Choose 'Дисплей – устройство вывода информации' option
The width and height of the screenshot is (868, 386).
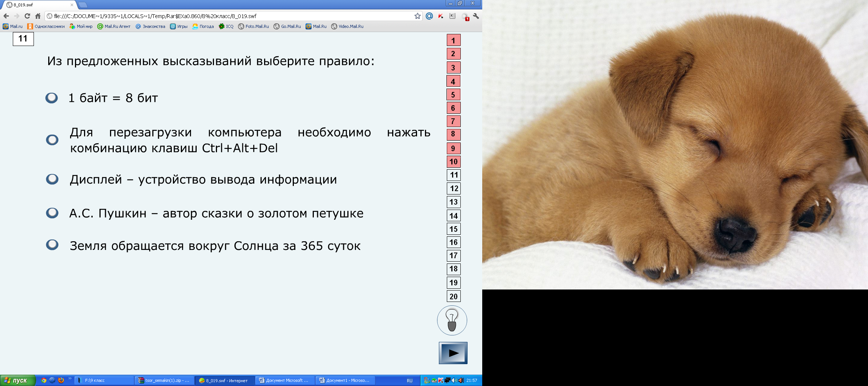coord(52,179)
